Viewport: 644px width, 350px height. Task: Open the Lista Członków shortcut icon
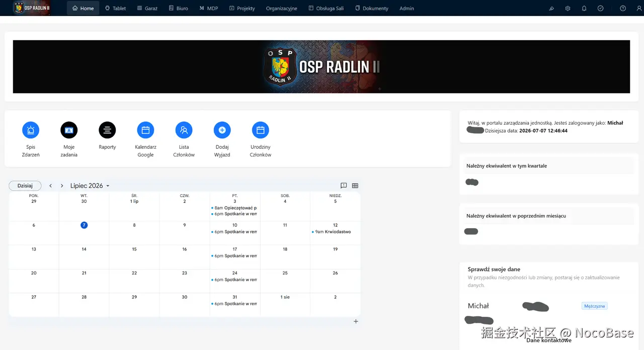tap(184, 130)
